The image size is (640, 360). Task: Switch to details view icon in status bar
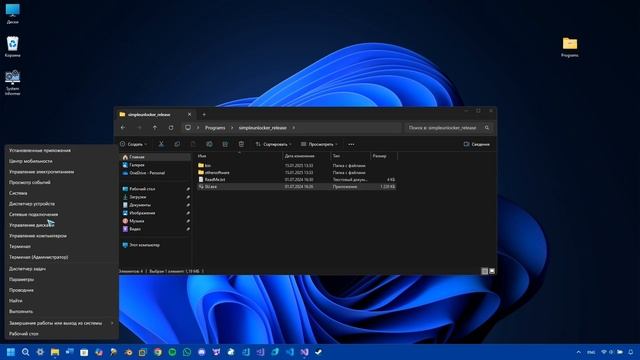(x=484, y=271)
